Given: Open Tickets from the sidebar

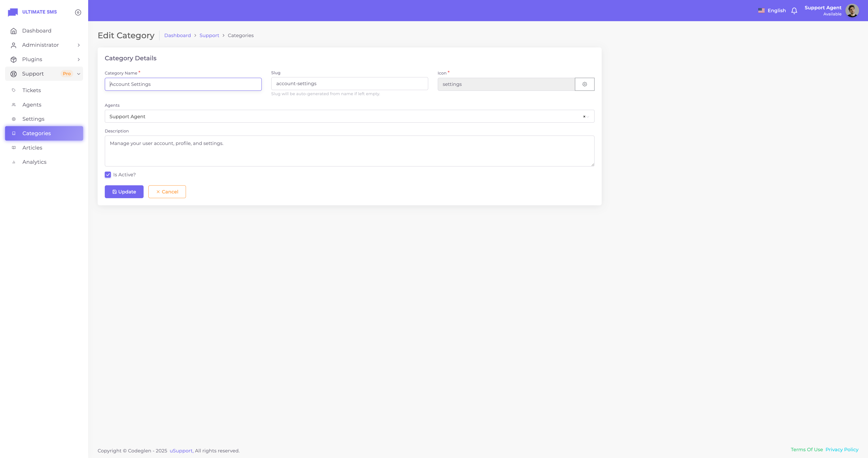Looking at the screenshot, I should [32, 90].
